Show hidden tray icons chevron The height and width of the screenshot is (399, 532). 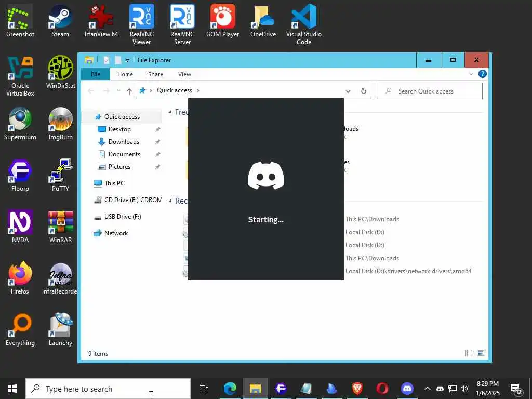[x=428, y=389]
